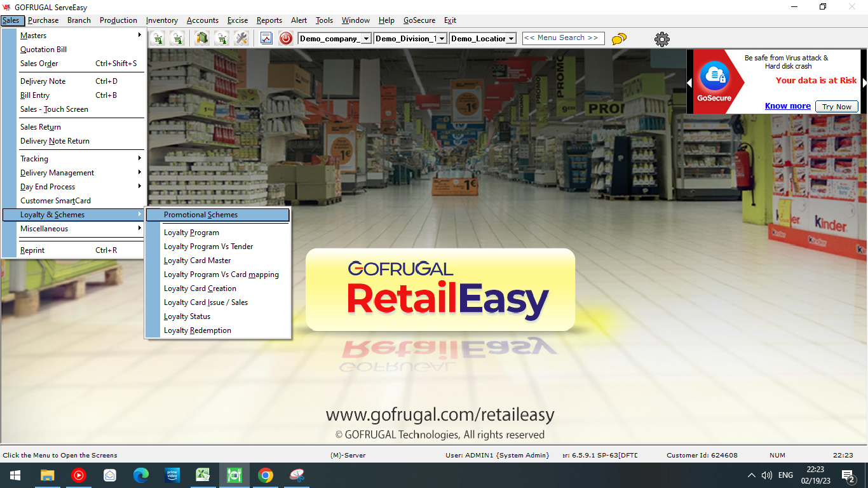Screen dimensions: 868x488
Task: Click the ServeEasy taskbar icon
Action: (x=234, y=475)
